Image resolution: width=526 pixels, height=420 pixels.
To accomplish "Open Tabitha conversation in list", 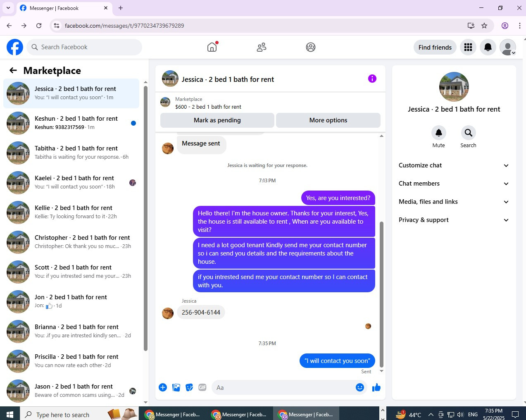I will pyautogui.click(x=71, y=153).
